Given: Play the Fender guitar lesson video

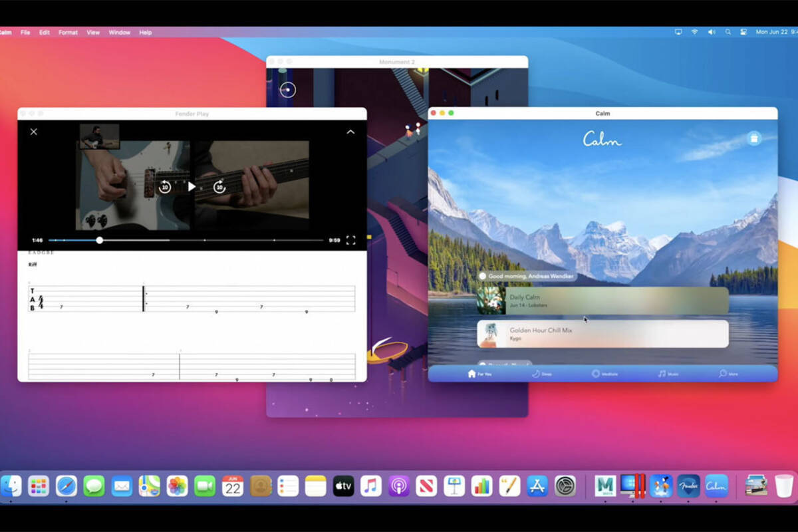Looking at the screenshot, I should [192, 187].
